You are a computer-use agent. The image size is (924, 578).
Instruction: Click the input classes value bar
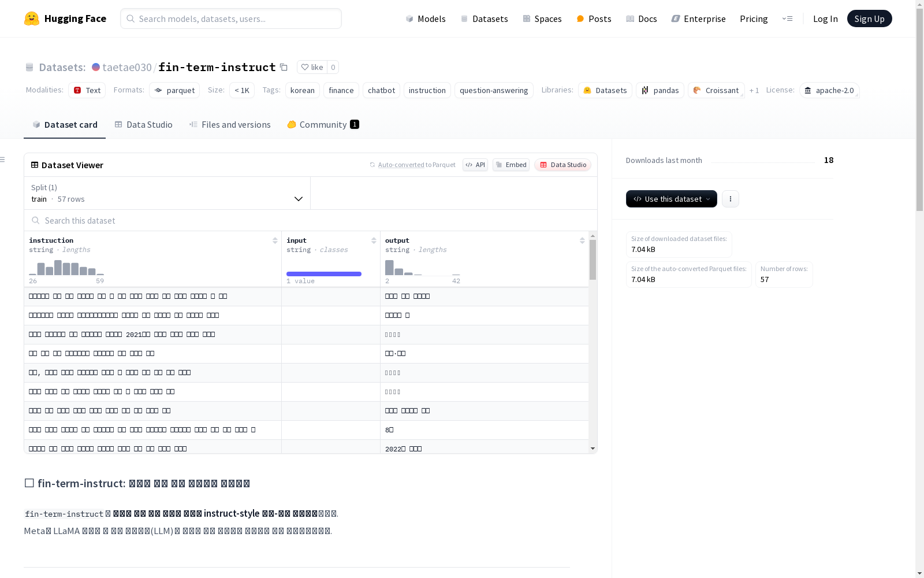tap(324, 274)
